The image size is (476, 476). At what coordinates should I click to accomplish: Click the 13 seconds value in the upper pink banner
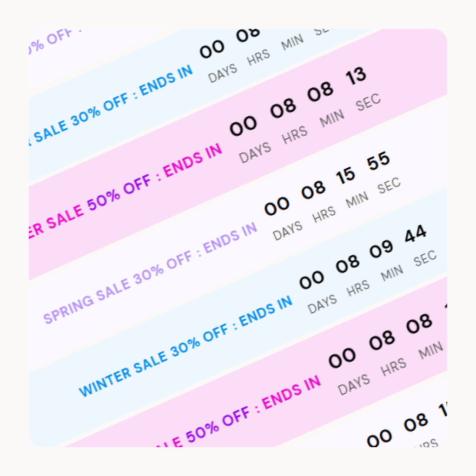(356, 76)
